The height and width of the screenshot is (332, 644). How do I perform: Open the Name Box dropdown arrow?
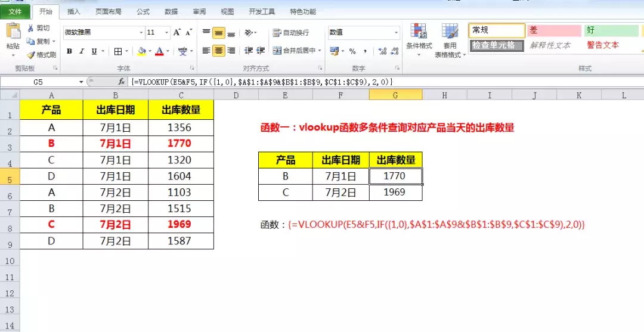pos(81,82)
